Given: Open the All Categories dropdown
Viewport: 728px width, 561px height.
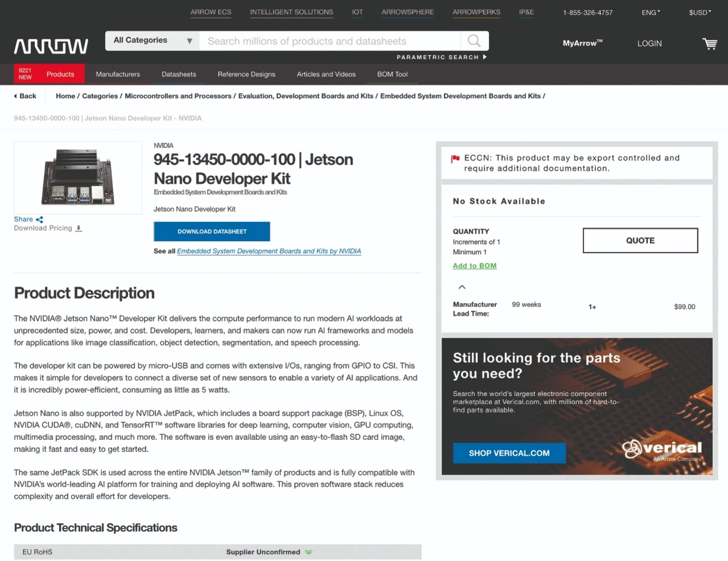Looking at the screenshot, I should click(152, 41).
